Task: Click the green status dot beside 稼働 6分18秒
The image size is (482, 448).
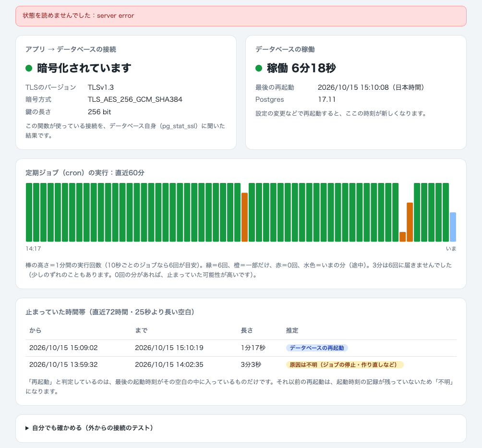Action: pyautogui.click(x=259, y=68)
